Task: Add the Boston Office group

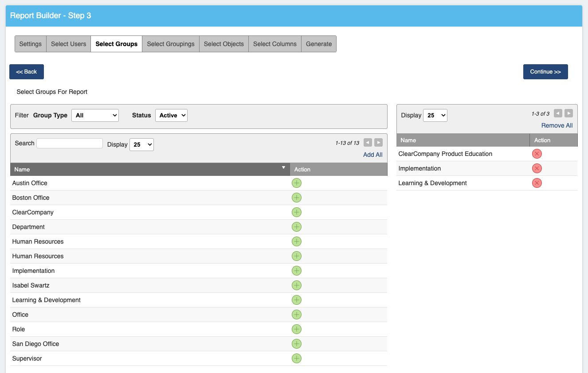Action: pos(297,198)
